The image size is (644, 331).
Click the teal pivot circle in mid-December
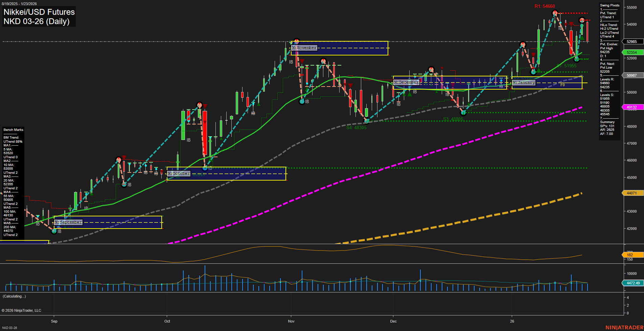463,113
